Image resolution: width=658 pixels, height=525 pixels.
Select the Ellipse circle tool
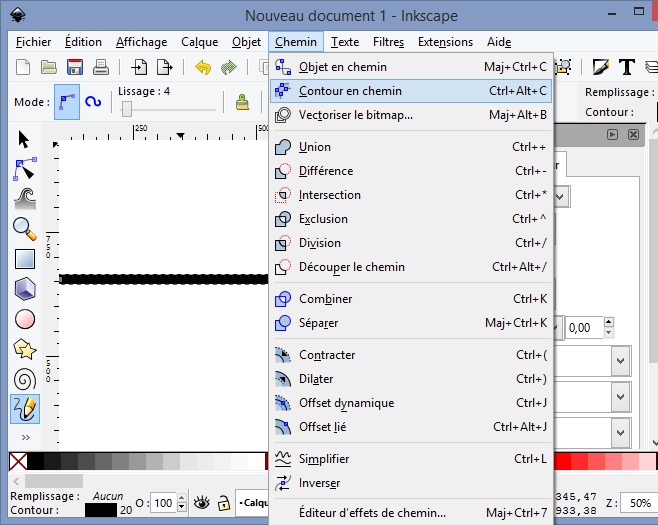coord(25,319)
